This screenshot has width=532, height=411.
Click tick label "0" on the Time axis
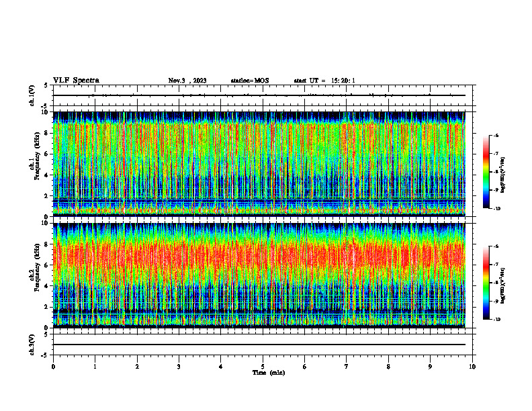(x=53, y=367)
